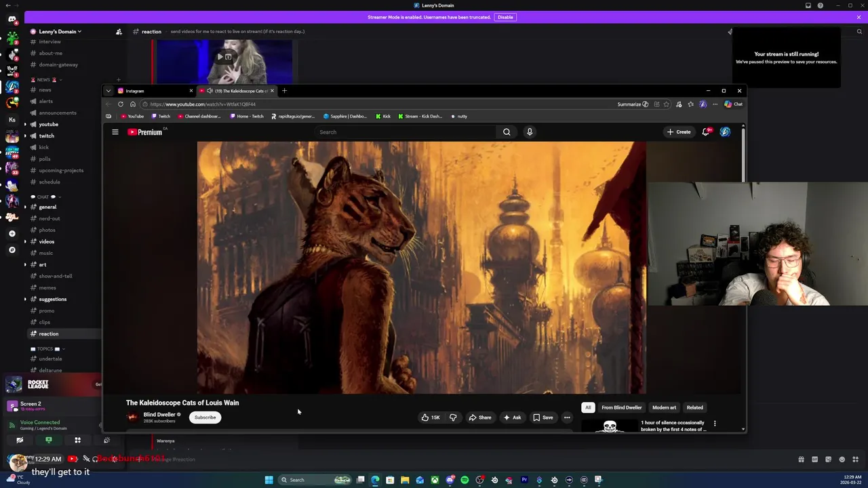
Task: Click the YouTube Premium logo
Action: (145, 132)
